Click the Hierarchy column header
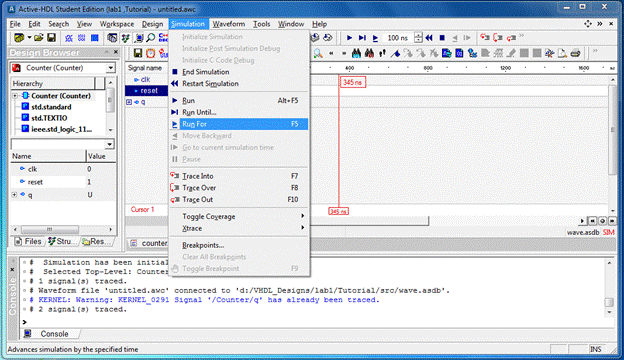The height and width of the screenshot is (360, 624). (53, 84)
